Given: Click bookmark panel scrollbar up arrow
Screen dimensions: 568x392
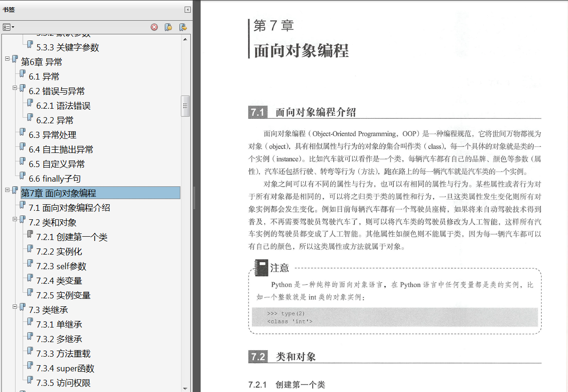Looking at the screenshot, I should click(186, 39).
